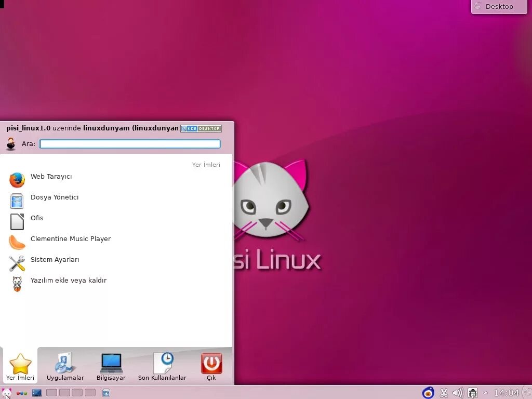Start Clementine orange slice icon
The width and height of the screenshot is (532, 399).
coord(17,242)
